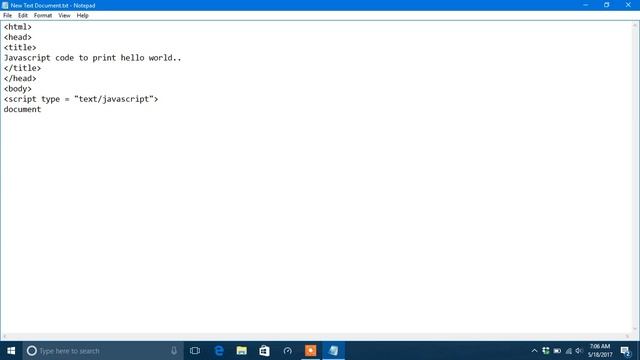Click the horizontal scrollbar right arrow

pos(628,337)
